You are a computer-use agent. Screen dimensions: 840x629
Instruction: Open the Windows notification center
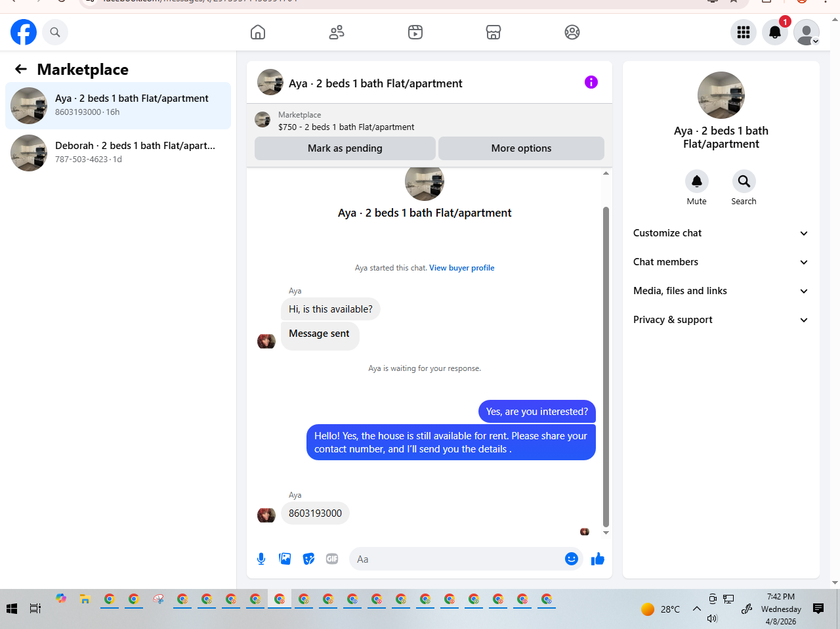pos(818,609)
